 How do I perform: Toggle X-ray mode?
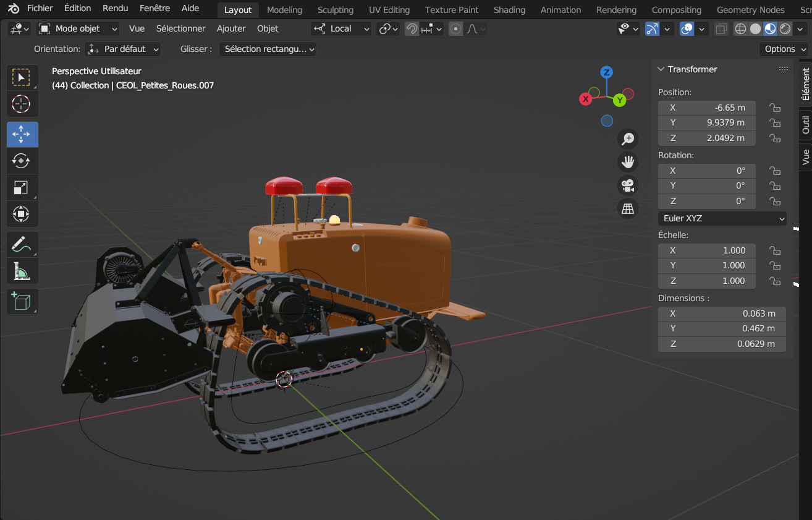[x=721, y=28]
